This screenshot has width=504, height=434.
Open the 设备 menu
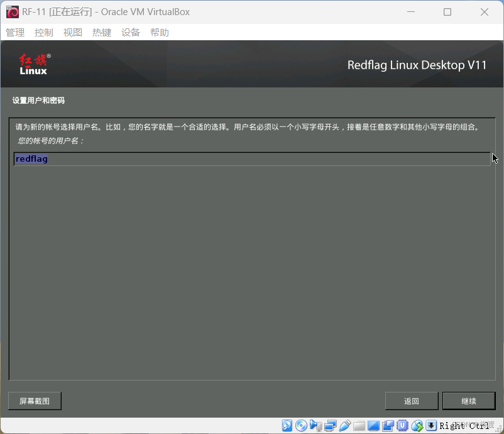(x=131, y=33)
